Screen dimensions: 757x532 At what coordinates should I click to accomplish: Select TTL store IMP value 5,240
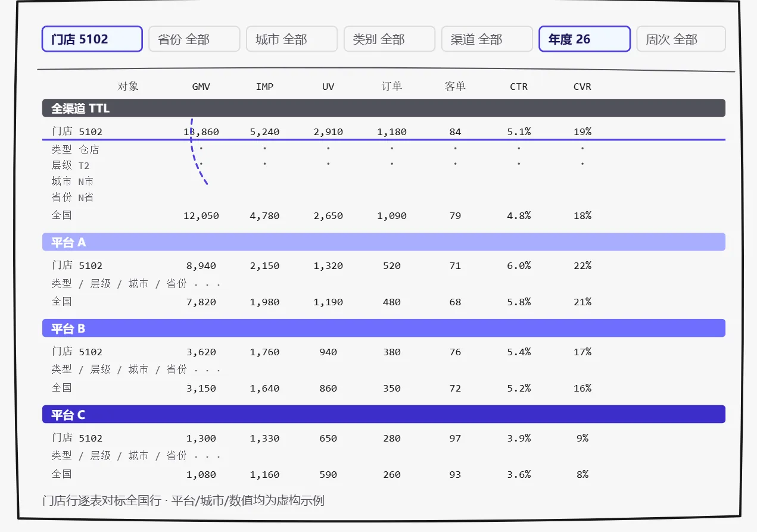[x=264, y=132]
